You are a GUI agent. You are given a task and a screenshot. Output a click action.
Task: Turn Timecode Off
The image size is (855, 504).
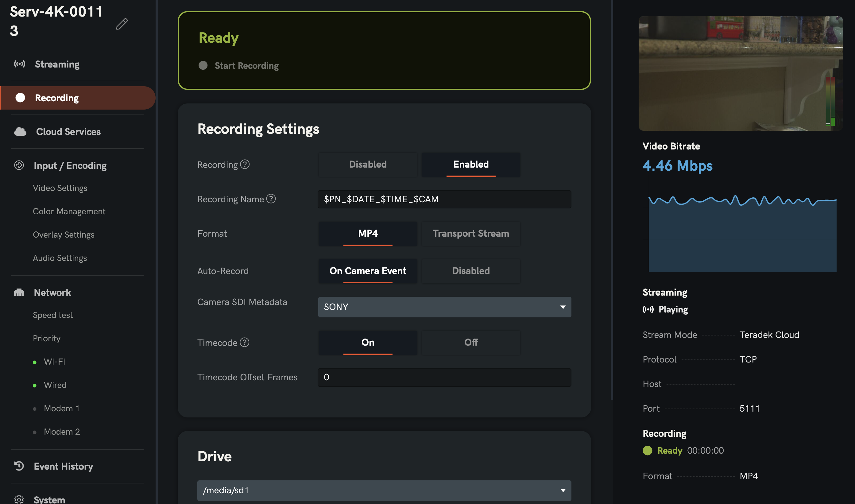[x=471, y=343]
